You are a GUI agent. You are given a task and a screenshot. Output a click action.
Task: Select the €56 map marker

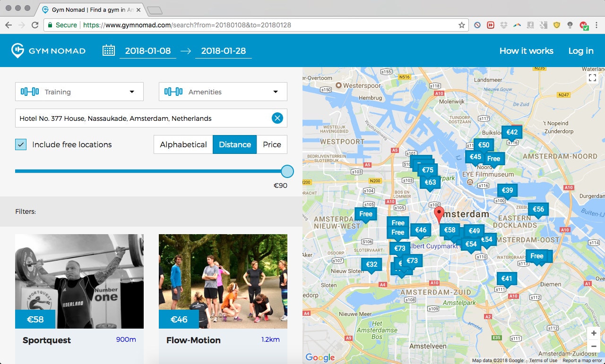coord(538,210)
